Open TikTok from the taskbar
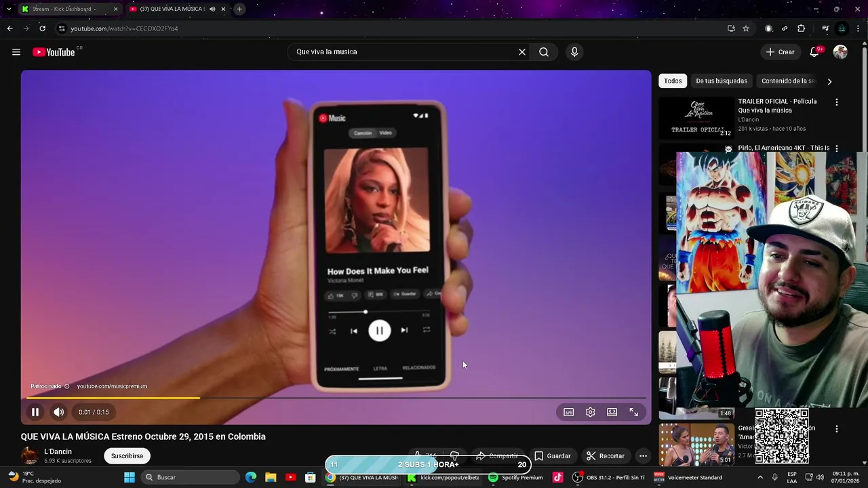 click(x=557, y=477)
